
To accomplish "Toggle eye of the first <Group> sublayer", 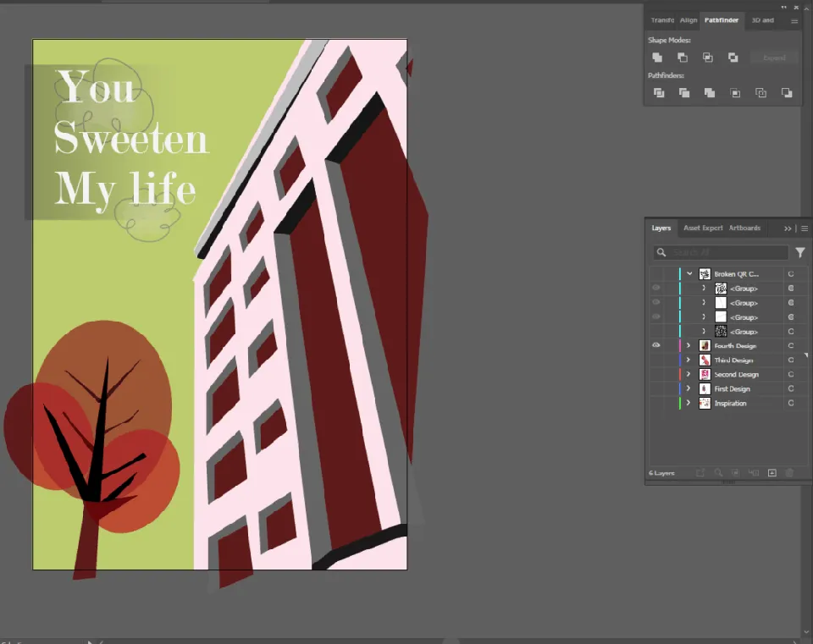I will (655, 288).
